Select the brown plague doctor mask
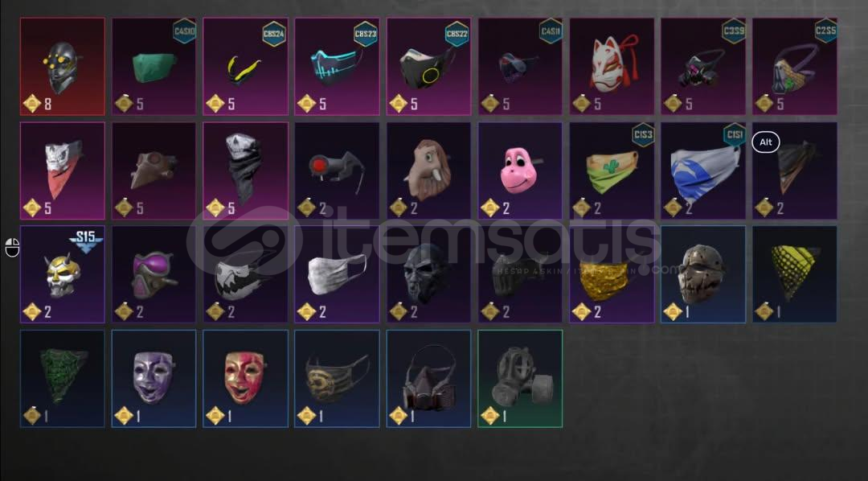Image resolution: width=868 pixels, height=481 pixels. tap(154, 171)
